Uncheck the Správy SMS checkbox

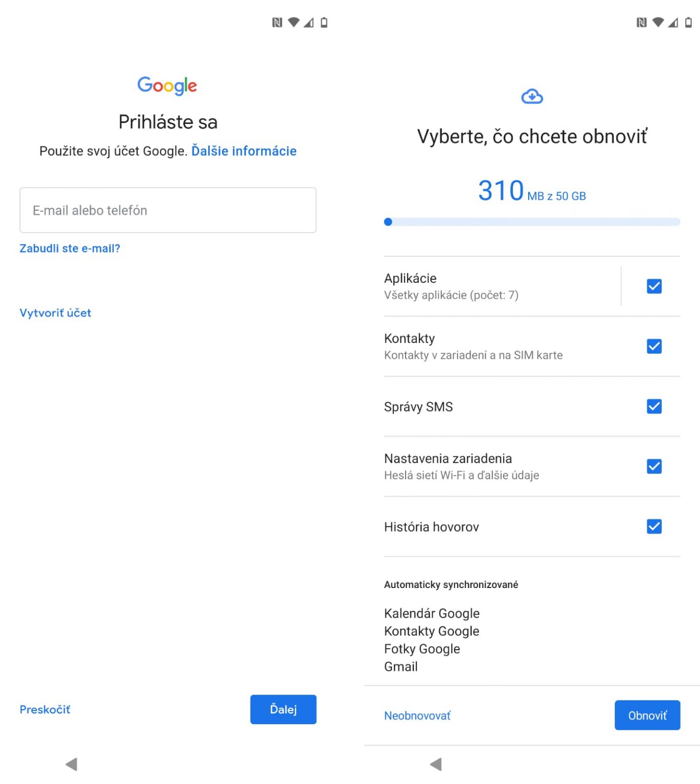point(654,406)
